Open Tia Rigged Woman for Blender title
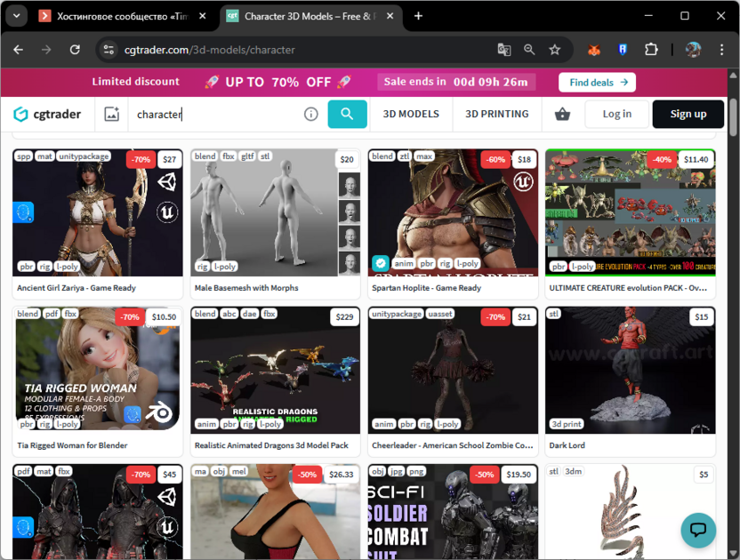The width and height of the screenshot is (740, 560). point(72,445)
